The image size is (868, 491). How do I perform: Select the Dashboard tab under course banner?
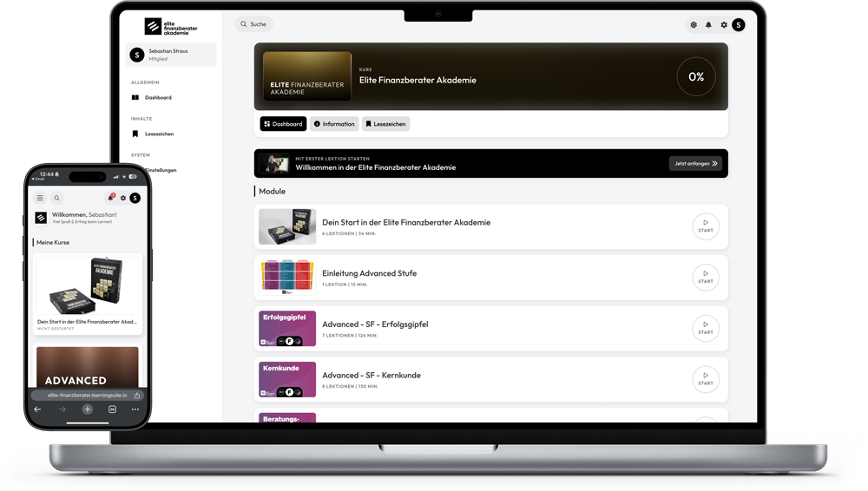[x=284, y=124]
